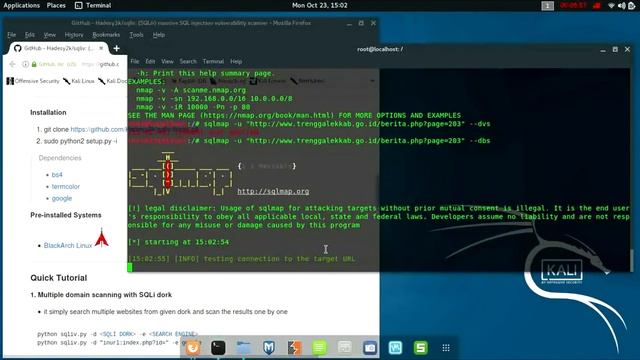This screenshot has width=640, height=360.
Task: Open Firefox History menu
Action: [74, 35]
